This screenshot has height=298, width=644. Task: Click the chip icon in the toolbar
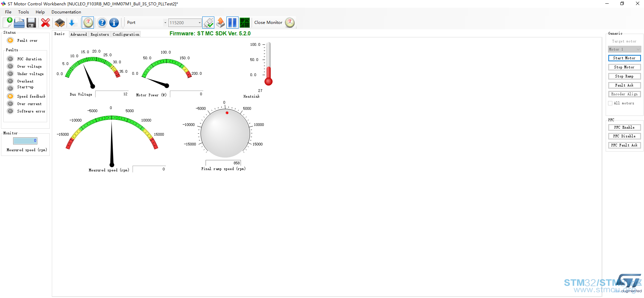click(x=60, y=23)
